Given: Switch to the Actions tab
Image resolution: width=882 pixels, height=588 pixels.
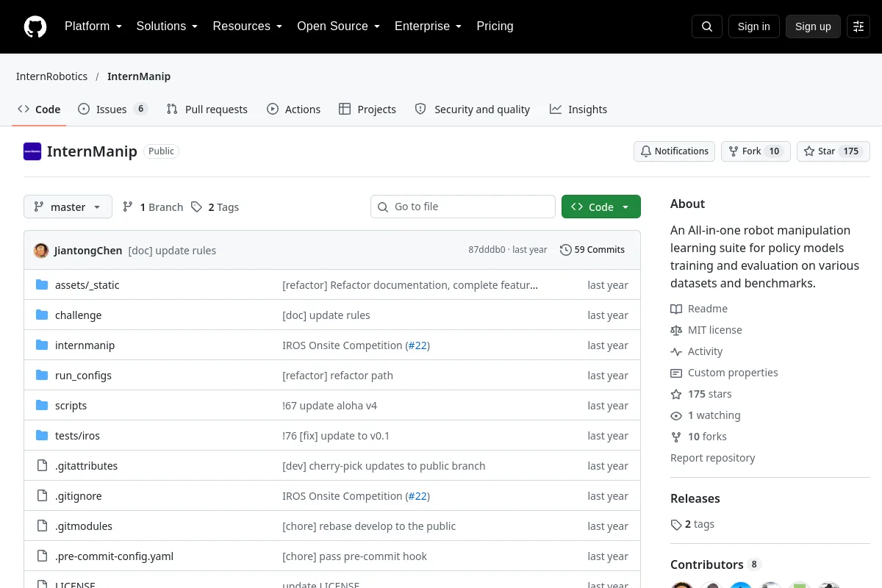Looking at the screenshot, I should tap(293, 110).
